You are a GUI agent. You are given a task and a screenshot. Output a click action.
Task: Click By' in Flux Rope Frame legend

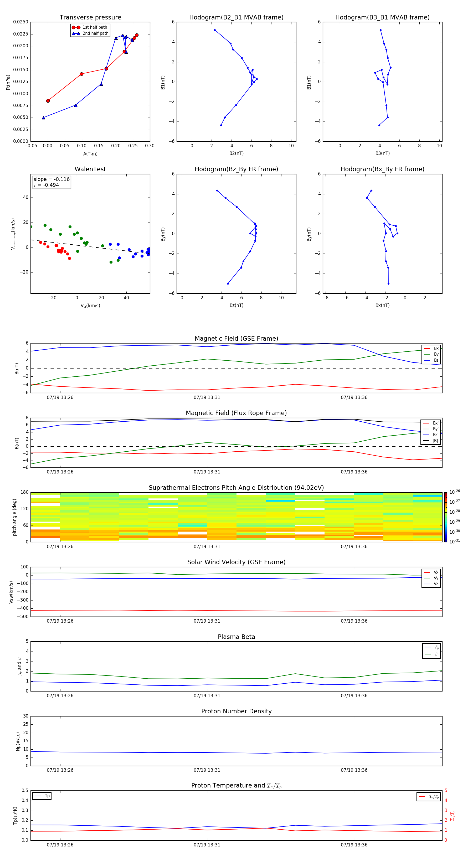(431, 429)
